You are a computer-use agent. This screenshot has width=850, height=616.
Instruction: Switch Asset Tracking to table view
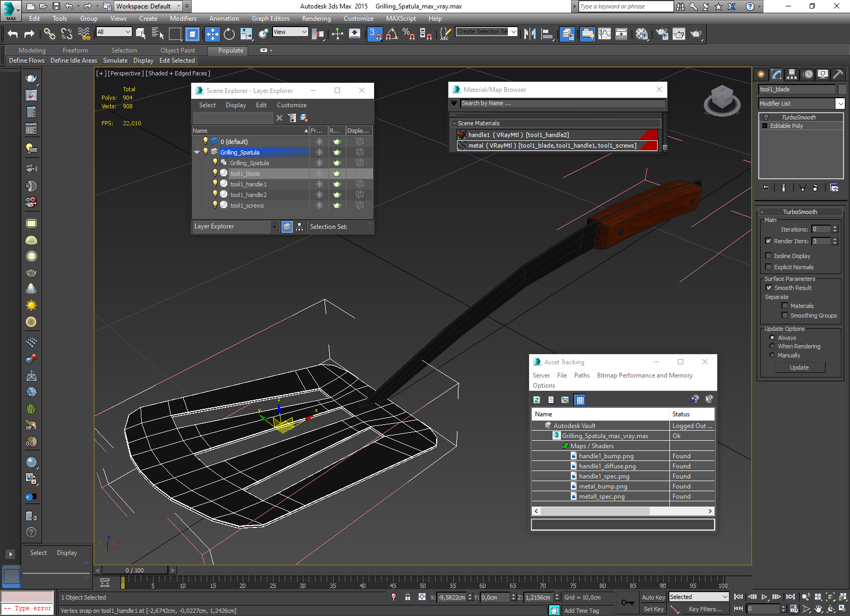pos(580,400)
